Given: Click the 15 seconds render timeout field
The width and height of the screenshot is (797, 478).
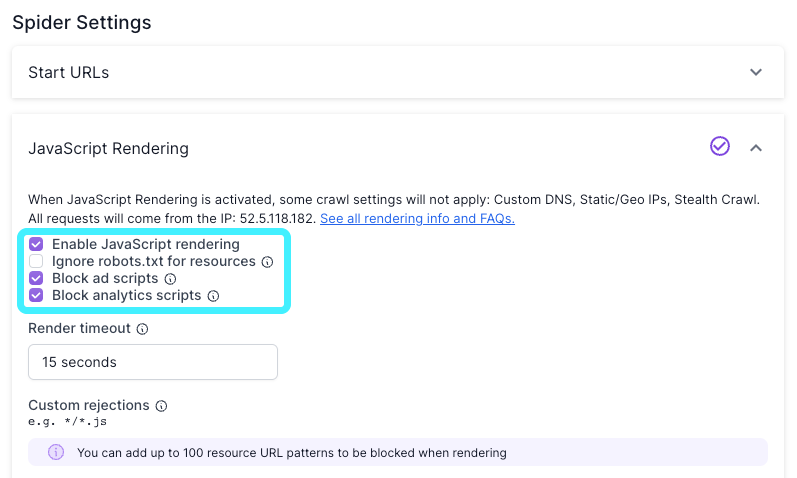Looking at the screenshot, I should point(153,362).
